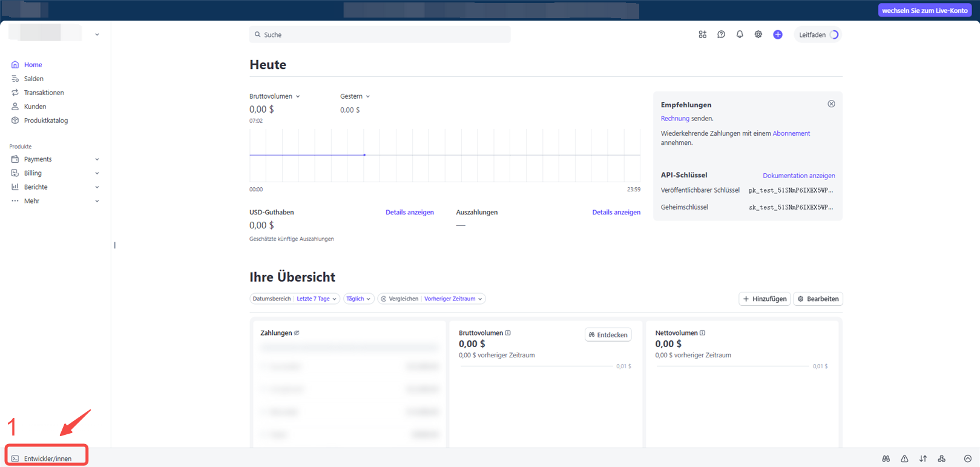
Task: Click the wechseln Sie zum Live-Konto button
Action: coord(924,10)
